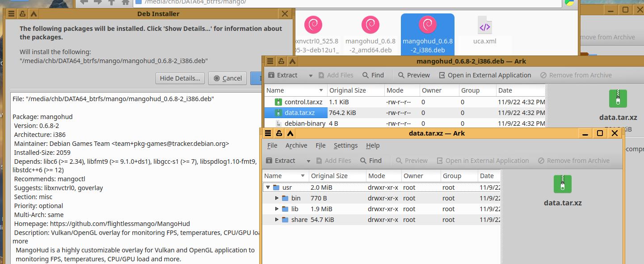Click Hide Details... button in Deb Installer
Screen dimensions: 644x264
click(181, 78)
